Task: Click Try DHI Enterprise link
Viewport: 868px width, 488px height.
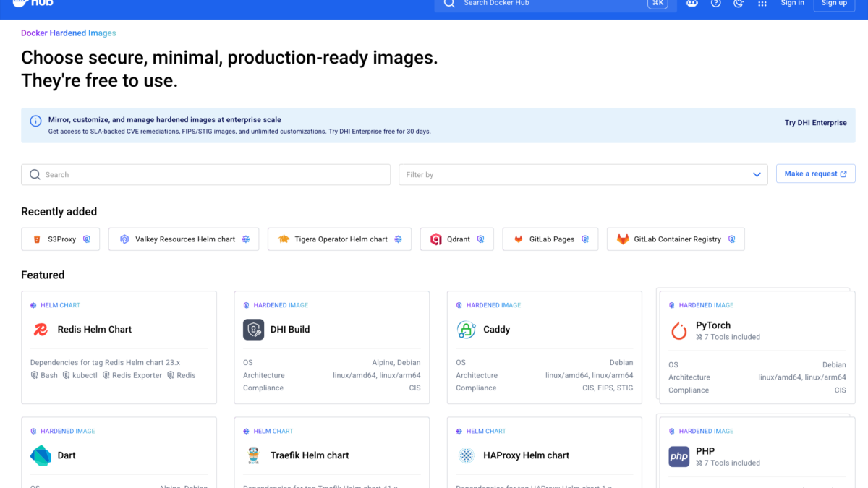Action: (815, 123)
